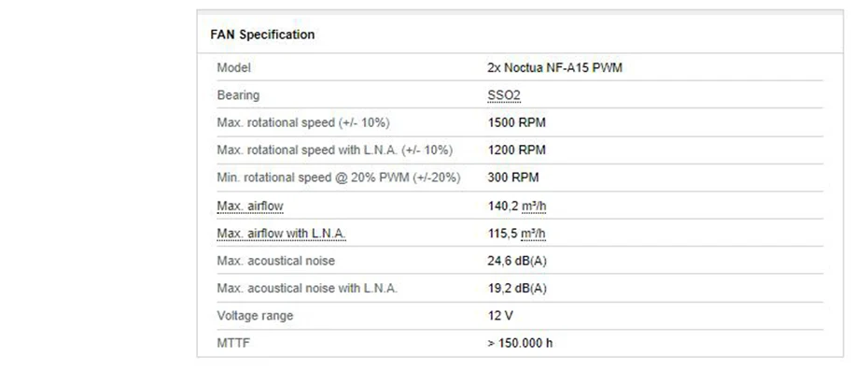Click the Bearing row label
868x385 pixels.
coord(238,95)
